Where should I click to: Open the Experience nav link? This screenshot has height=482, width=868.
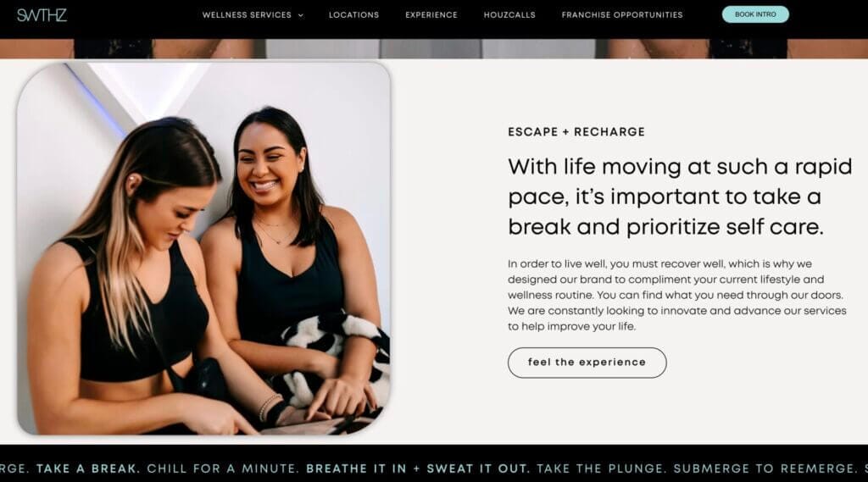431,15
